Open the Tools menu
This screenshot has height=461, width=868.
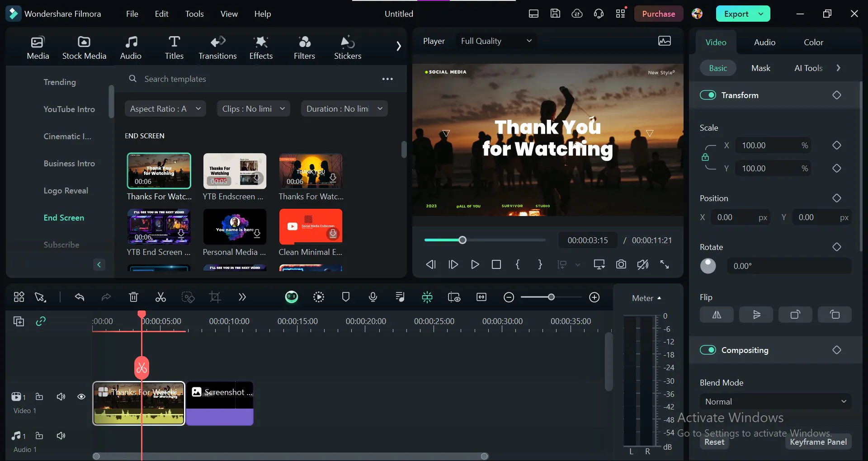[194, 14]
